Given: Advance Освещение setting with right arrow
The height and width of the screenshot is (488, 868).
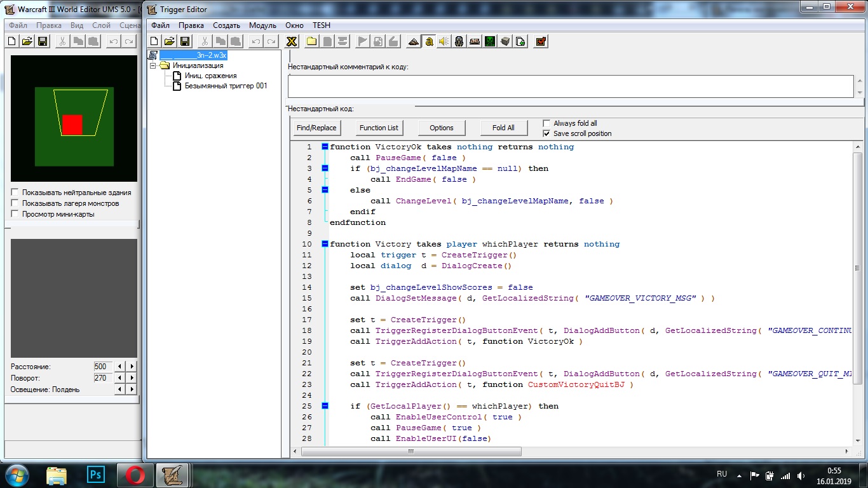Looking at the screenshot, I should tap(132, 389).
